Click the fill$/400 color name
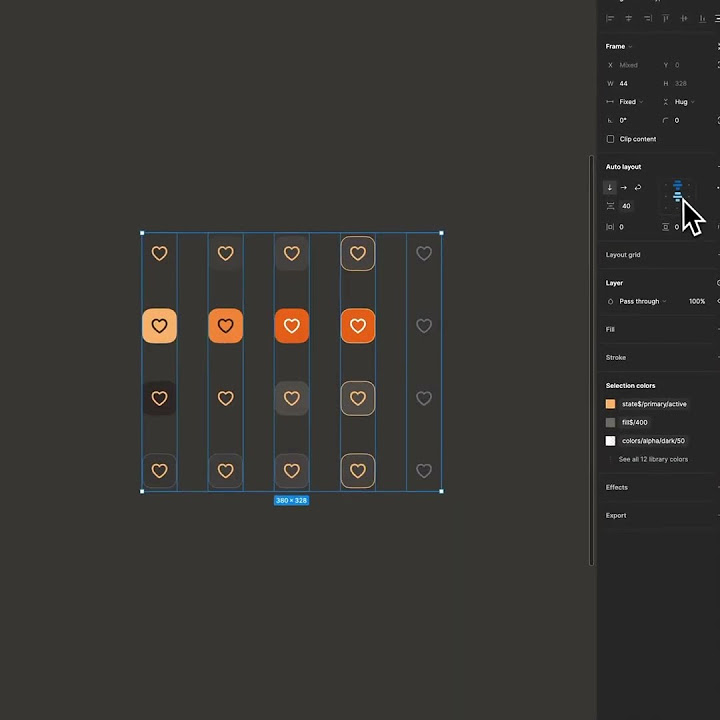 [x=635, y=422]
